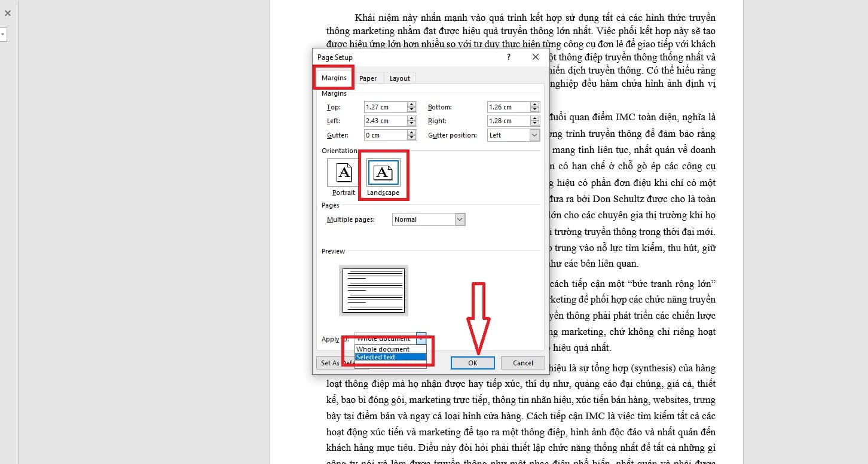
Task: Close the side pane with X icon
Action: pyautogui.click(x=8, y=13)
